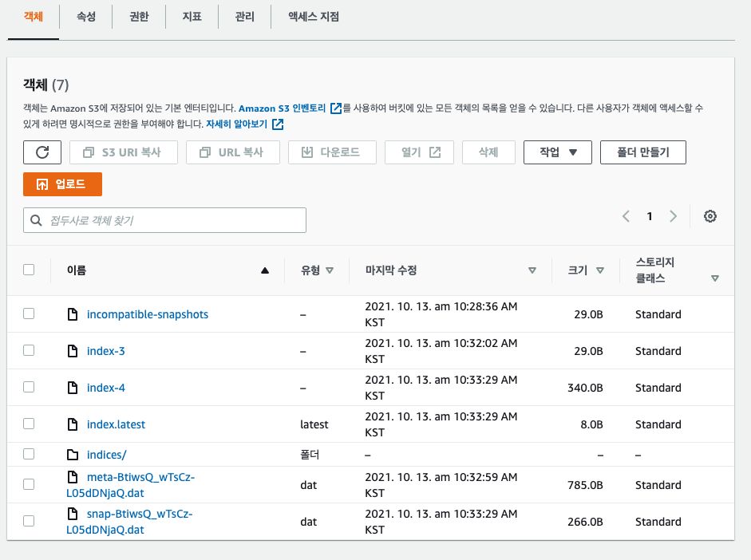Viewport: 751px width, 560px height.
Task: Check the indices/ folder checkbox
Action: [x=29, y=454]
